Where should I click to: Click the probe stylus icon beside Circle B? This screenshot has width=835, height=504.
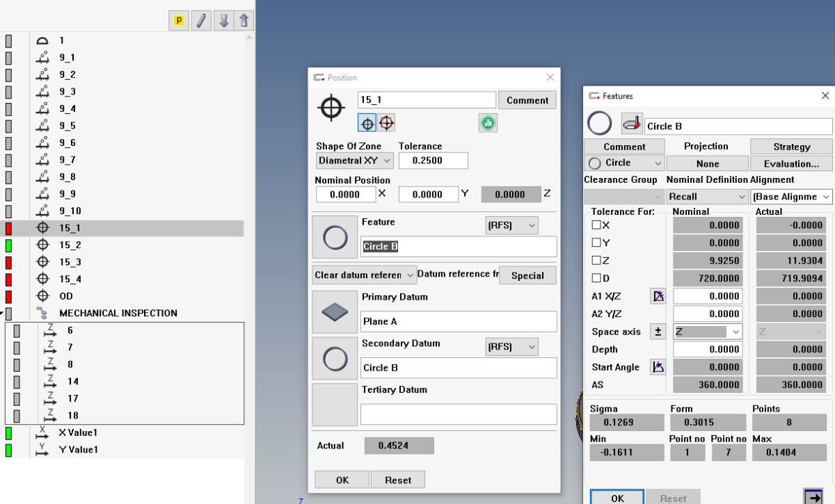[x=632, y=124]
